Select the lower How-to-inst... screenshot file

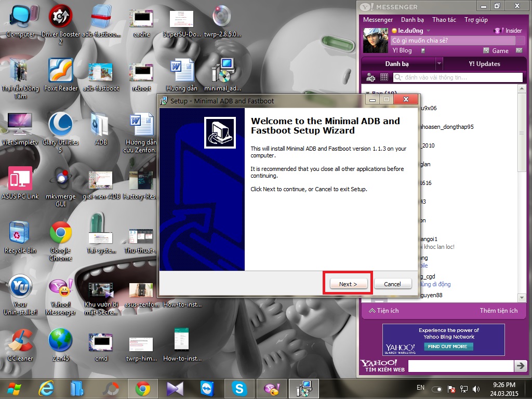[x=182, y=345]
